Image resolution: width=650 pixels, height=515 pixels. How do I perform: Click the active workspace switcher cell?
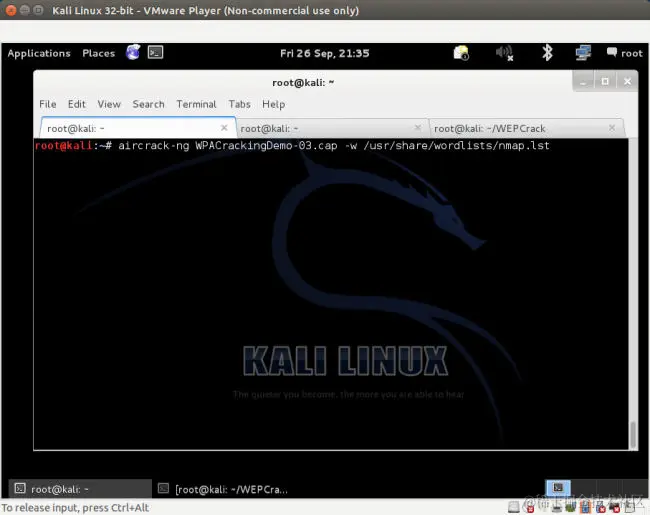(558, 488)
